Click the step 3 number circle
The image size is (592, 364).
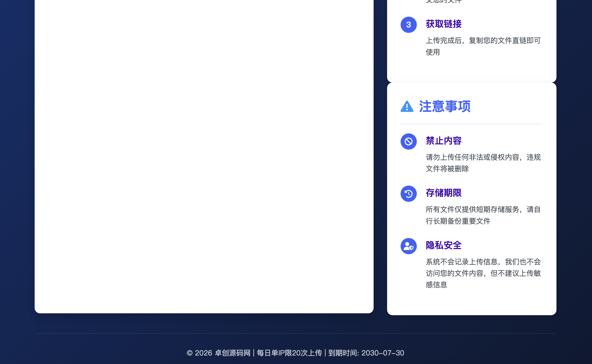408,25
